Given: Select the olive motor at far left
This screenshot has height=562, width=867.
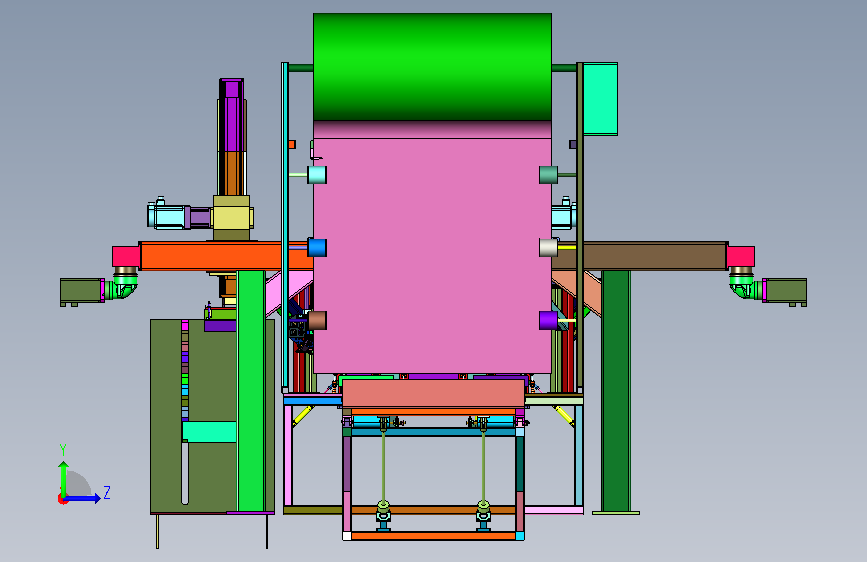Looking at the screenshot, I should pyautogui.click(x=81, y=292).
